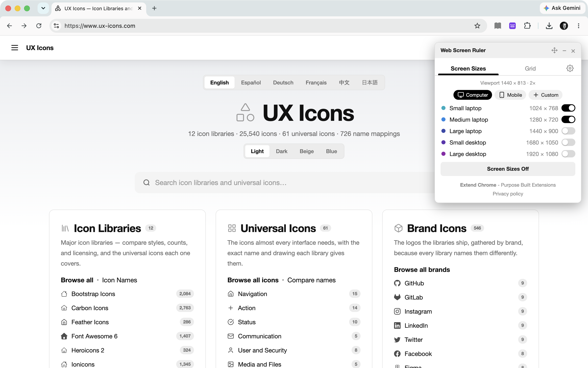Open the Chrome extensions puzzle icon
Viewport: 588px width, 368px height.
pyautogui.click(x=527, y=26)
